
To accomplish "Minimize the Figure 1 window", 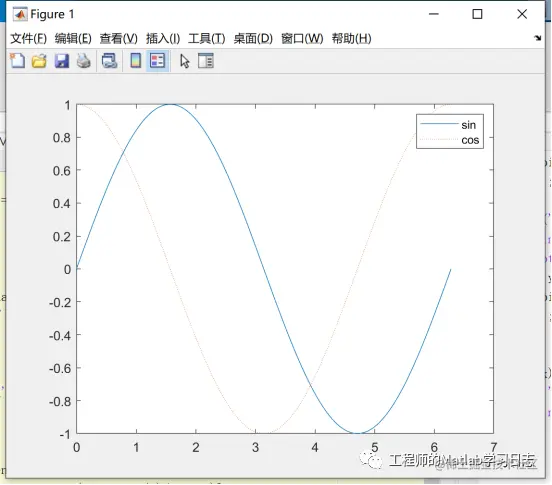I will coord(434,14).
